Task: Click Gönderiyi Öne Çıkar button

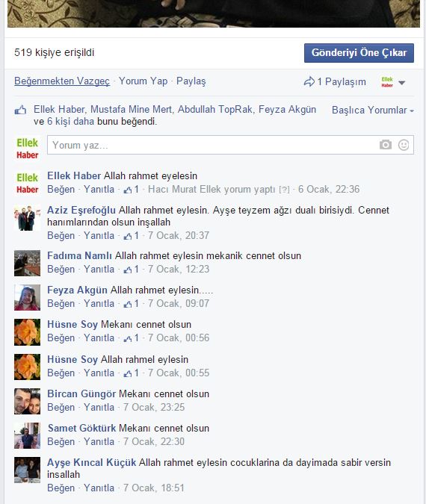Action: [x=359, y=53]
